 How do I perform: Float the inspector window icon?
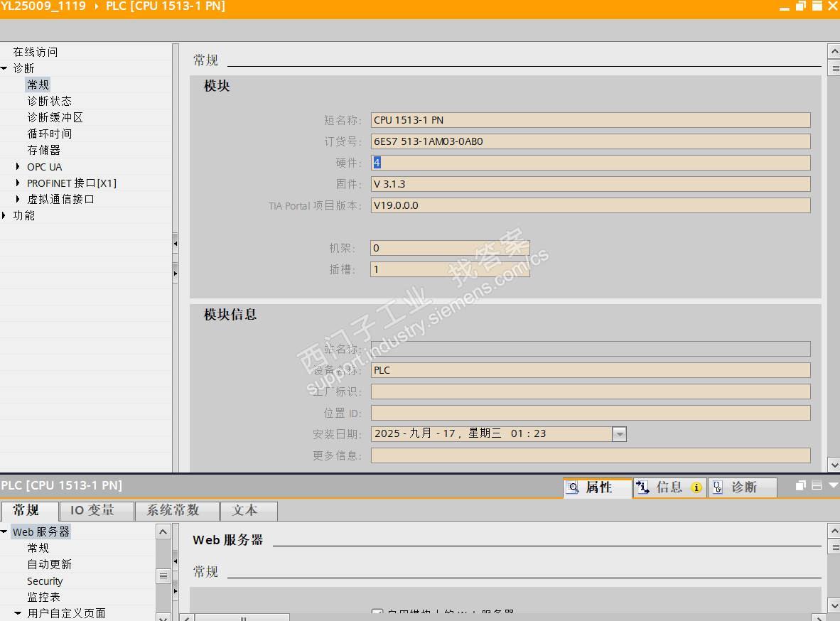(800, 485)
